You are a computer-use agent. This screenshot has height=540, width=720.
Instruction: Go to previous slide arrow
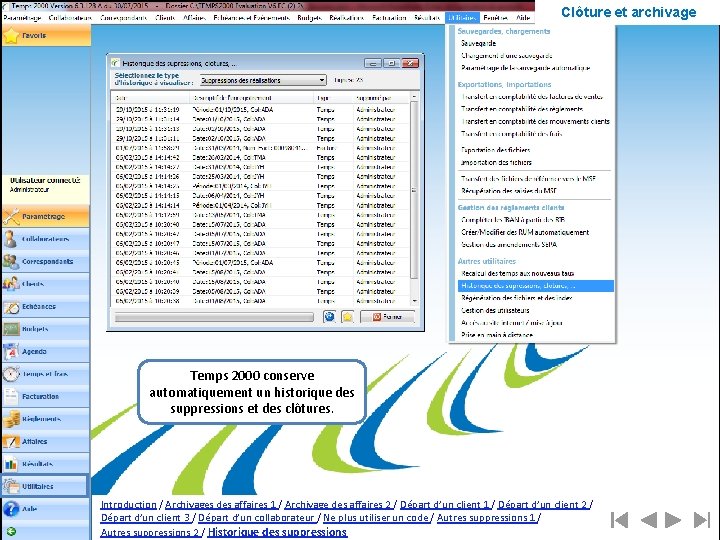coord(649,520)
